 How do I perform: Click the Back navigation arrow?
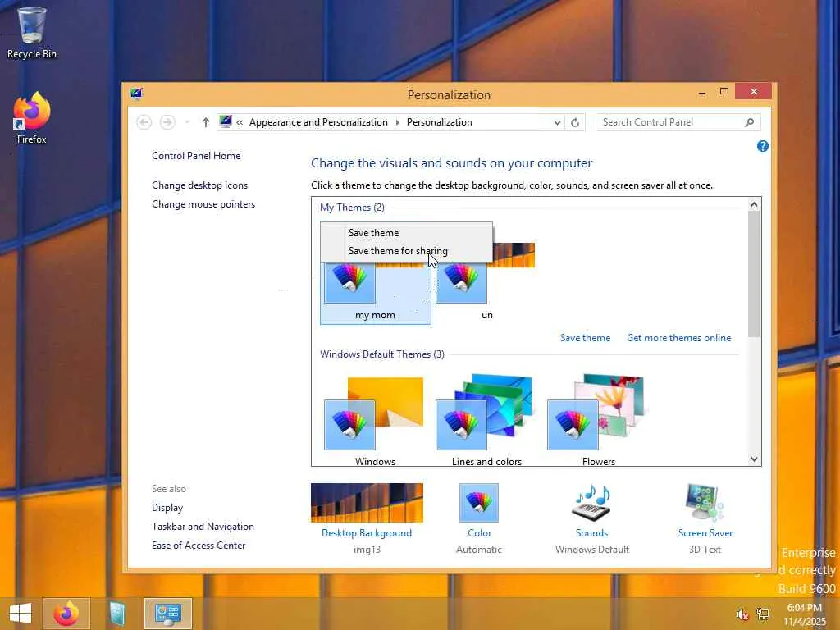tap(144, 122)
